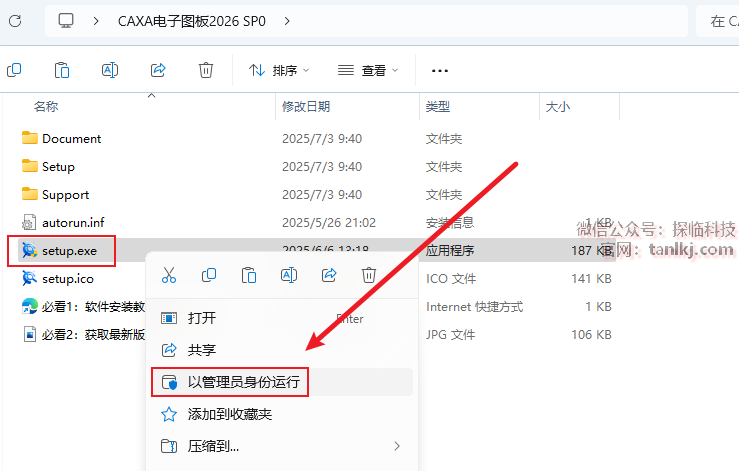Click the 106 KB size cell
739x471 pixels.
pyautogui.click(x=591, y=335)
